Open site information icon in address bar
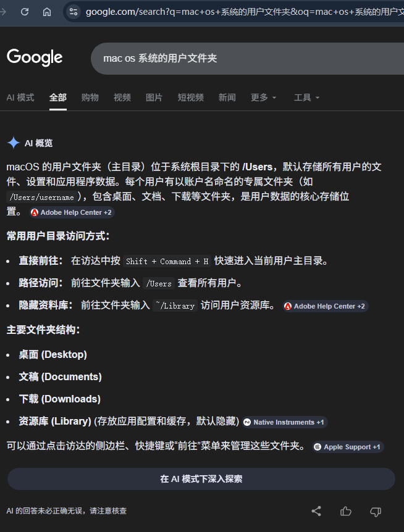404x532 pixels. [74, 12]
